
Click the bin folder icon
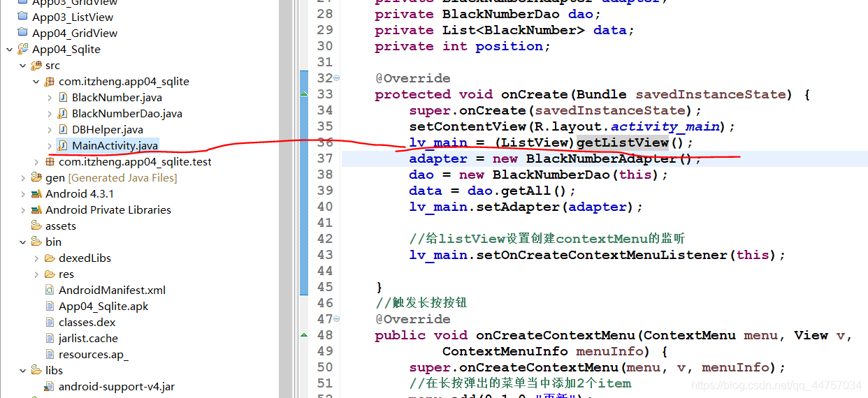[x=36, y=242]
